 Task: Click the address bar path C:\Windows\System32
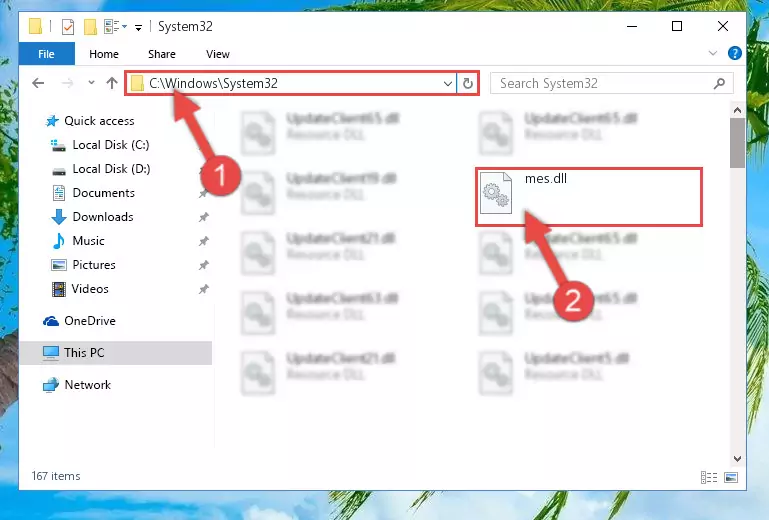coord(213,83)
